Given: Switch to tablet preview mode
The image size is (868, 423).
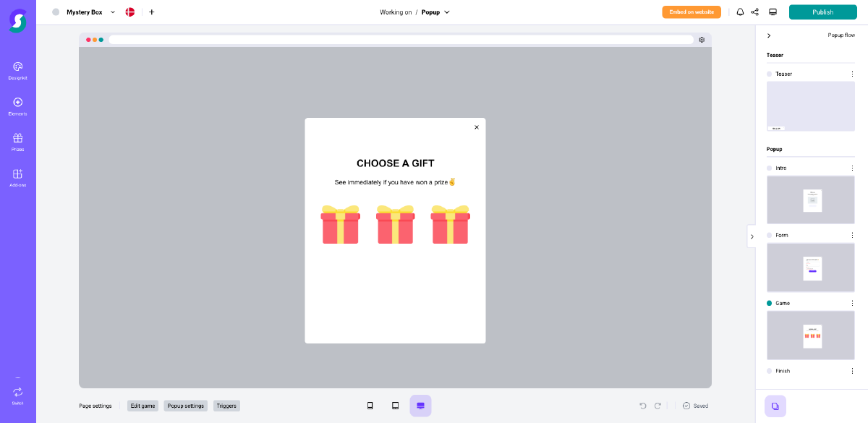Looking at the screenshot, I should coord(395,406).
